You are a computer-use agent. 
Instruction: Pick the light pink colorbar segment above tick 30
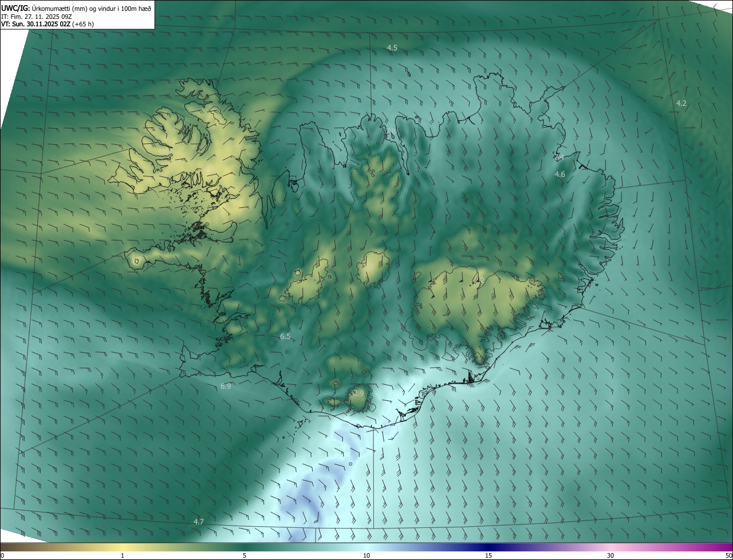(610, 547)
